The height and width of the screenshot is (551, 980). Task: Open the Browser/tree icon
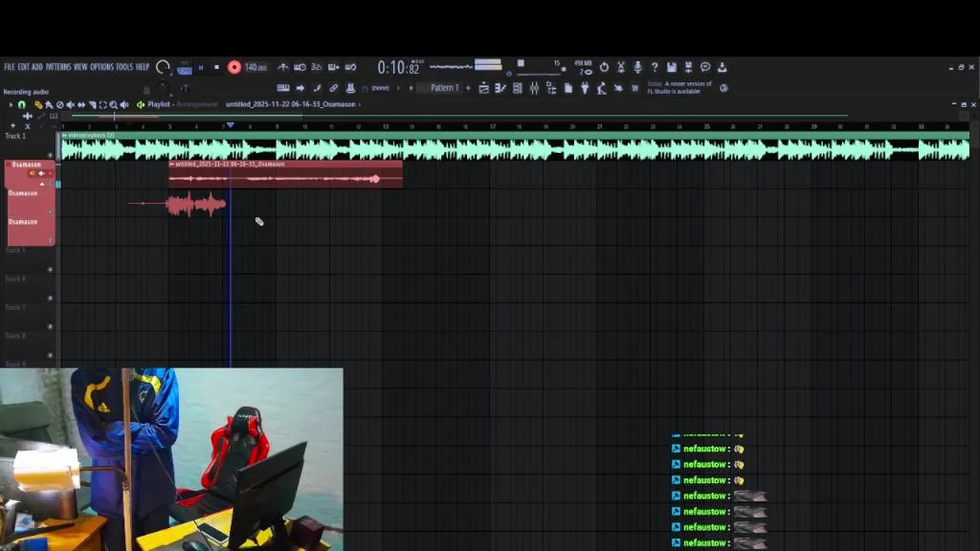coord(551,88)
